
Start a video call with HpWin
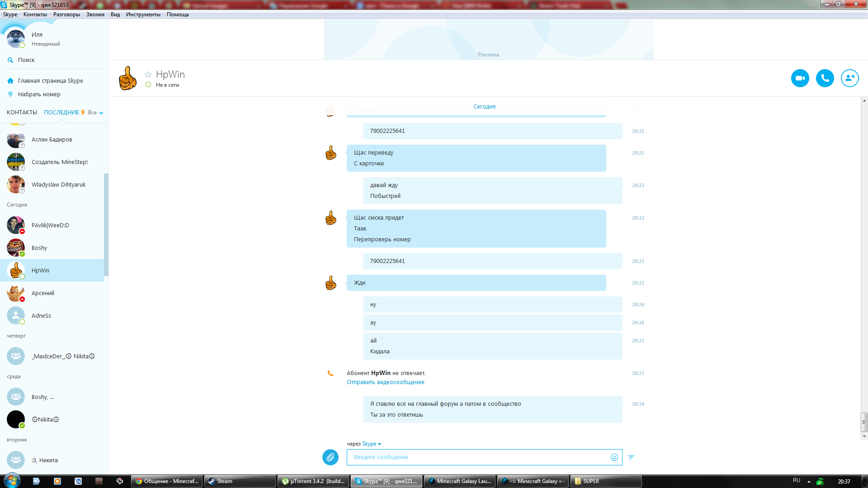800,78
